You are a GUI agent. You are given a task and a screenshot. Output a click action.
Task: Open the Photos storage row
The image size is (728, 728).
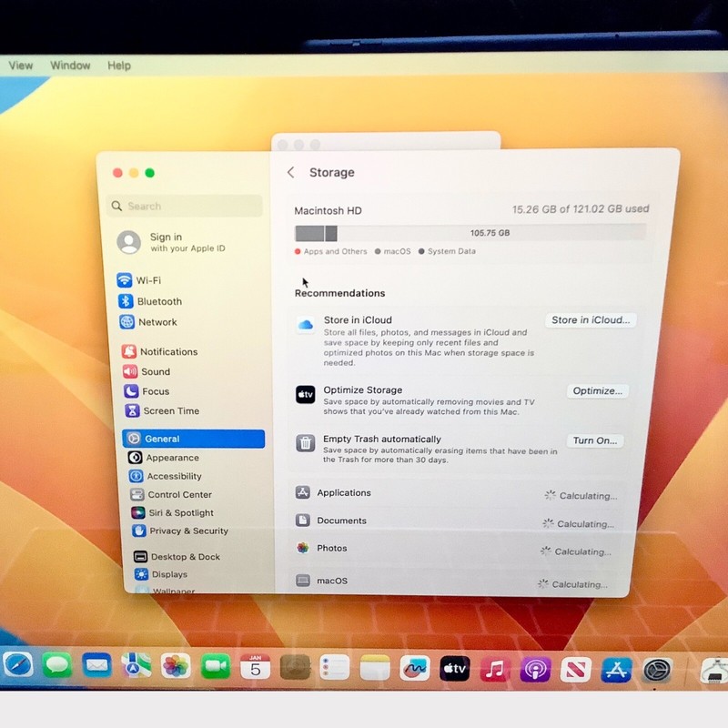(454, 550)
